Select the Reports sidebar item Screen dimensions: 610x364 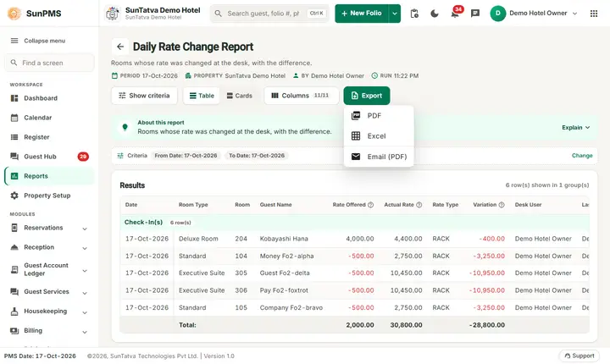click(49, 176)
